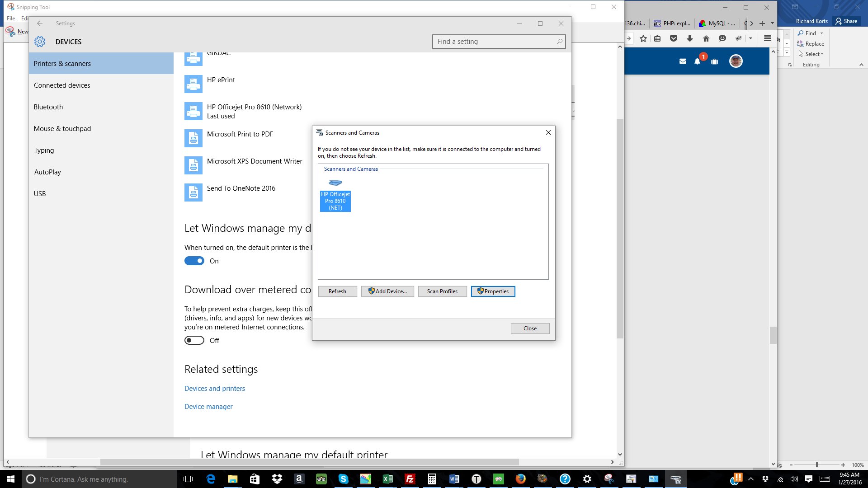Click the Find a setting search box
Image resolution: width=868 pixels, height=488 pixels.
tap(495, 42)
